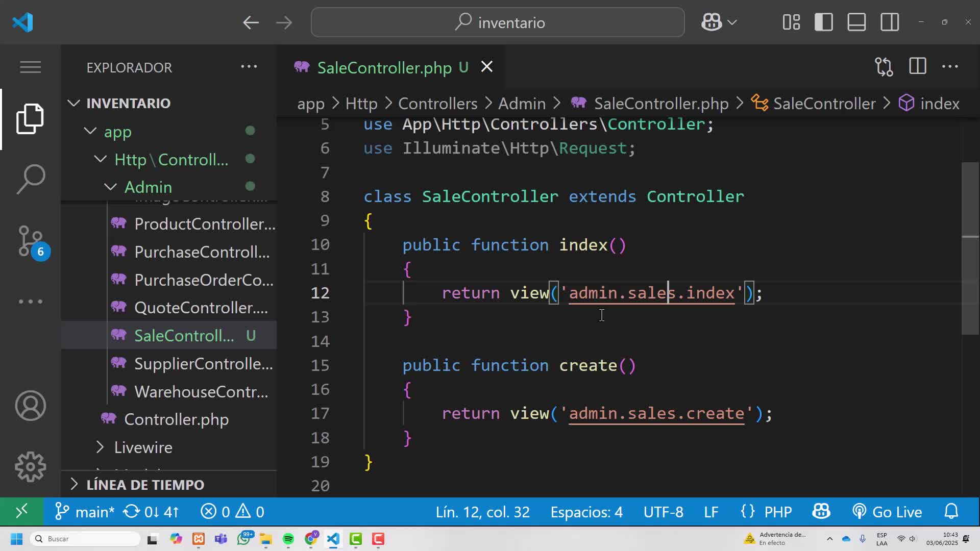Image resolution: width=980 pixels, height=551 pixels.
Task: Open the hamburger application menu
Action: pos(30,67)
